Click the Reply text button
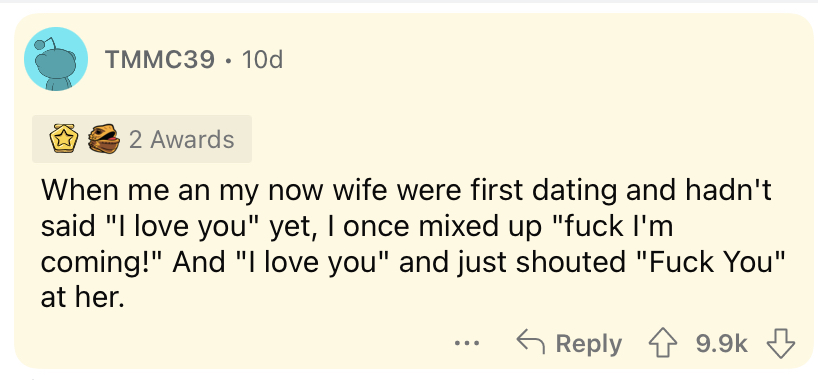 (x=588, y=345)
